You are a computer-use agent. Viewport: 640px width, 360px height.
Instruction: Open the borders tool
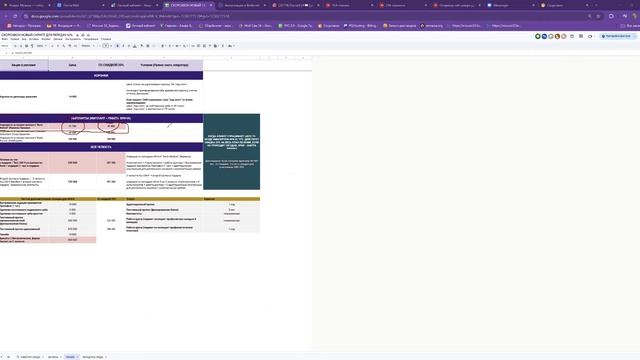pos(148,46)
